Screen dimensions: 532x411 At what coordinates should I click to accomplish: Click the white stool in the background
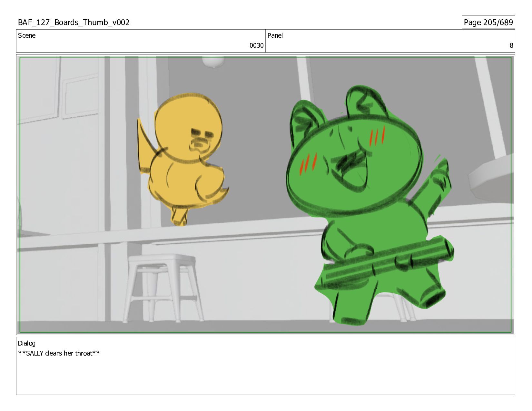tap(163, 288)
